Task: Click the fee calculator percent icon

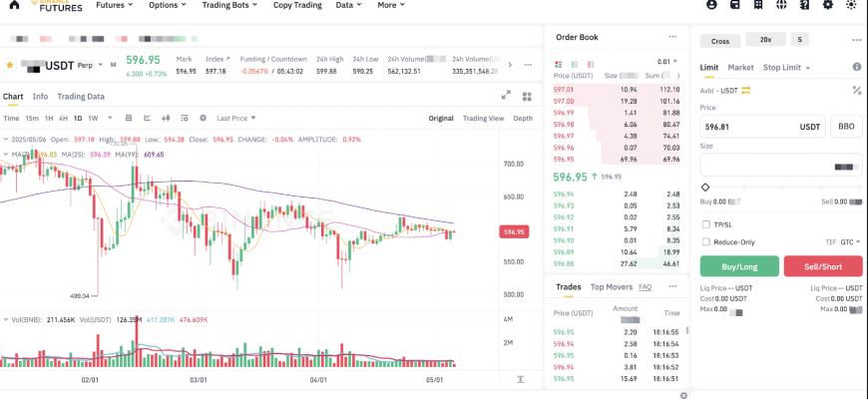Action: [x=856, y=90]
